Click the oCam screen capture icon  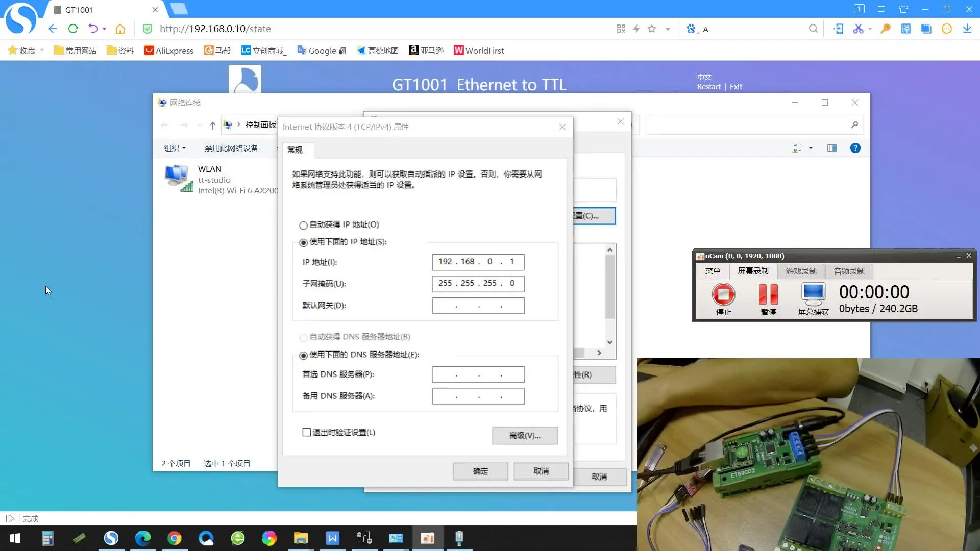813,294
